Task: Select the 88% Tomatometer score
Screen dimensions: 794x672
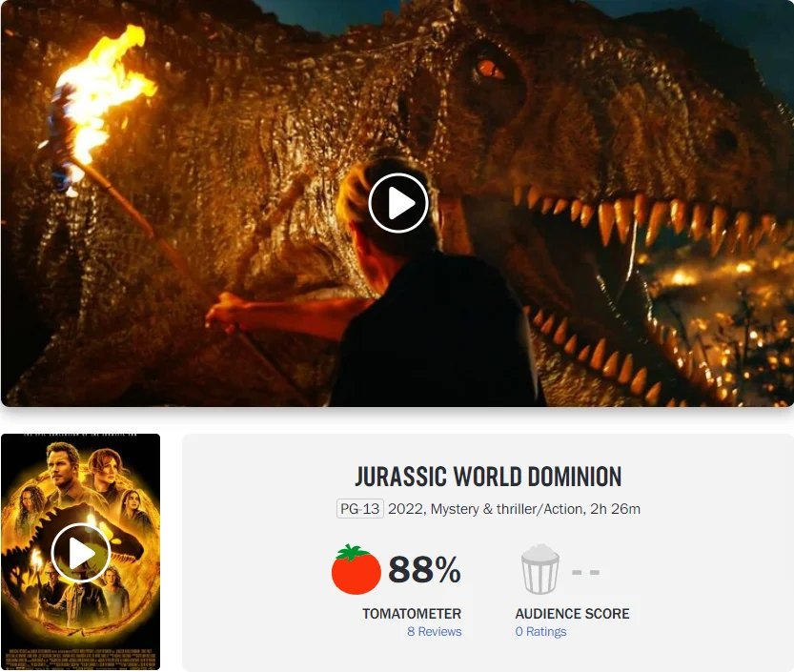Action: point(424,569)
